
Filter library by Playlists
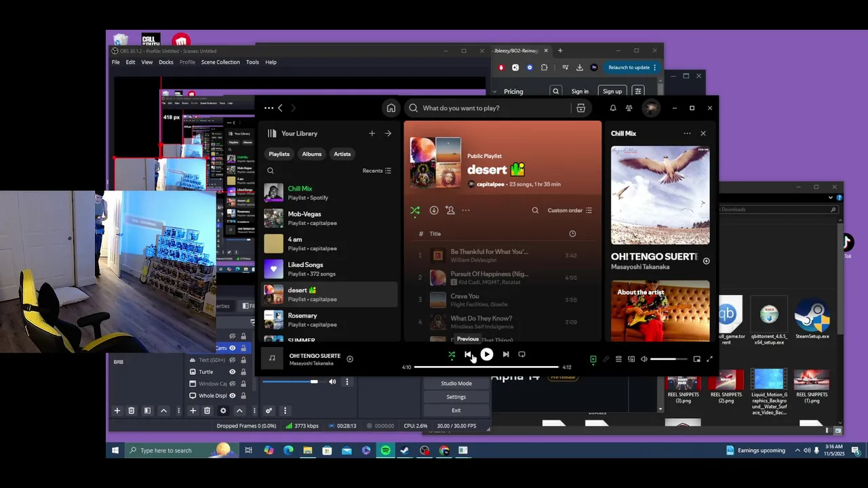pos(279,154)
